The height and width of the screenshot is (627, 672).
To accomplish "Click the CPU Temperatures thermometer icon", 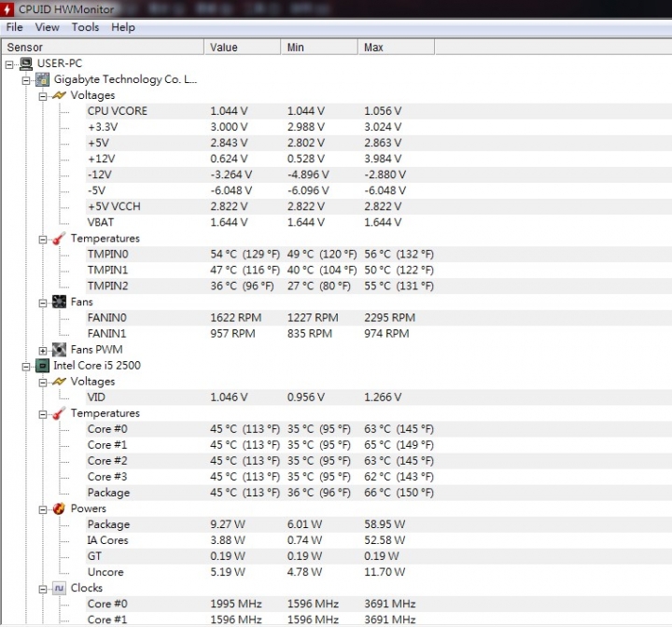I will (59, 413).
